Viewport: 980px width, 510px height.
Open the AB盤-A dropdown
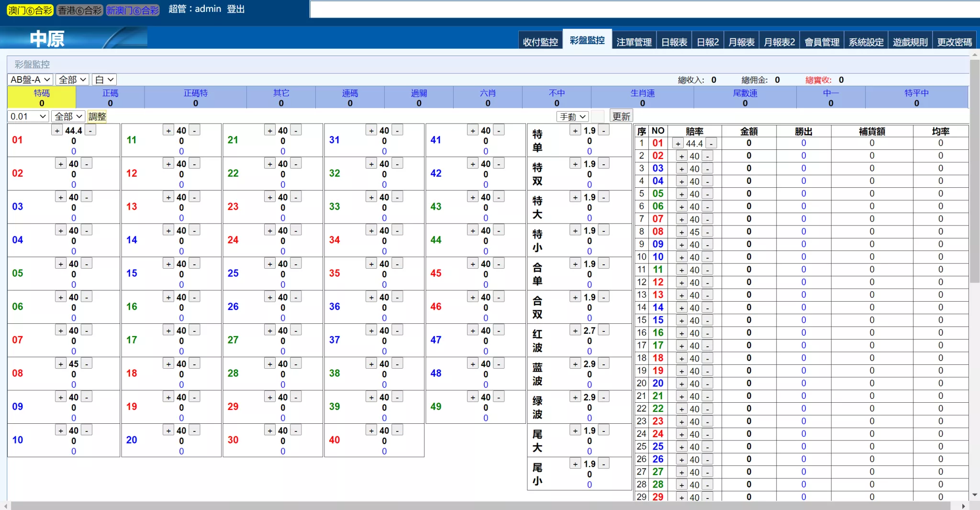pyautogui.click(x=30, y=79)
